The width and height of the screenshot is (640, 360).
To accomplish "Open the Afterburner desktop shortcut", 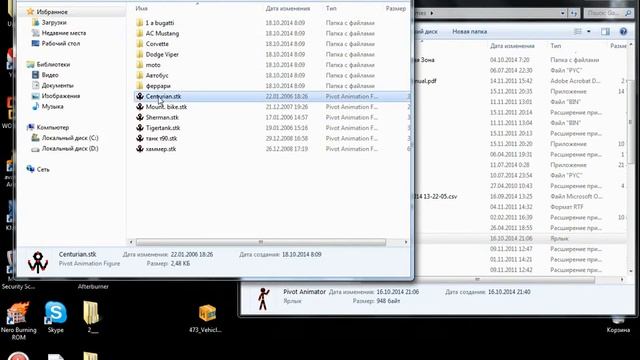I will pos(93,287).
